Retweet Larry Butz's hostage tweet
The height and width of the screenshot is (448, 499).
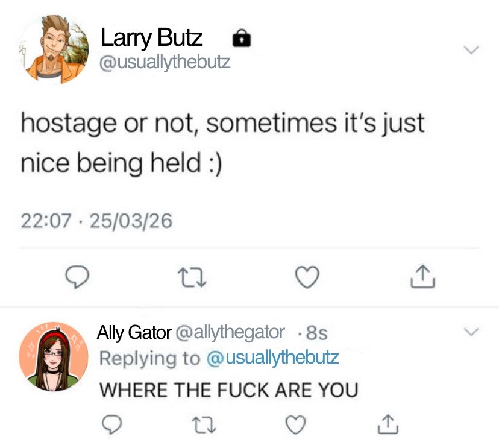(x=192, y=277)
